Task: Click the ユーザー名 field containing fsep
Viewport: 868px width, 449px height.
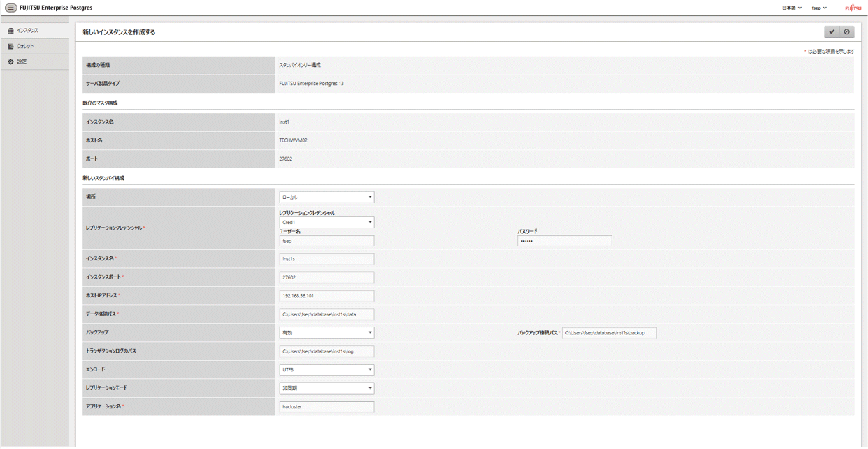Action: coord(326,241)
